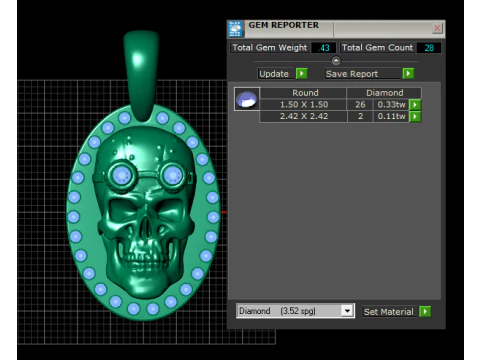Click the Total Gem Count label
Screen dimensions: 480x360
(x=378, y=48)
